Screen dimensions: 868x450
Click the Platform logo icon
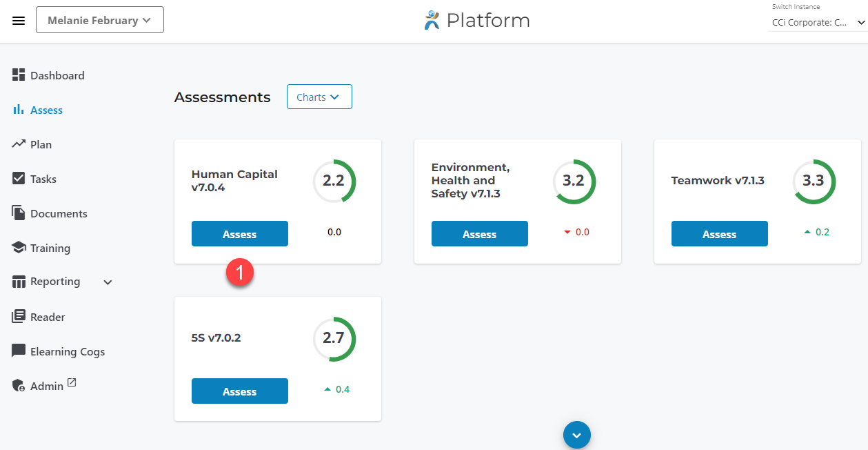[432, 20]
